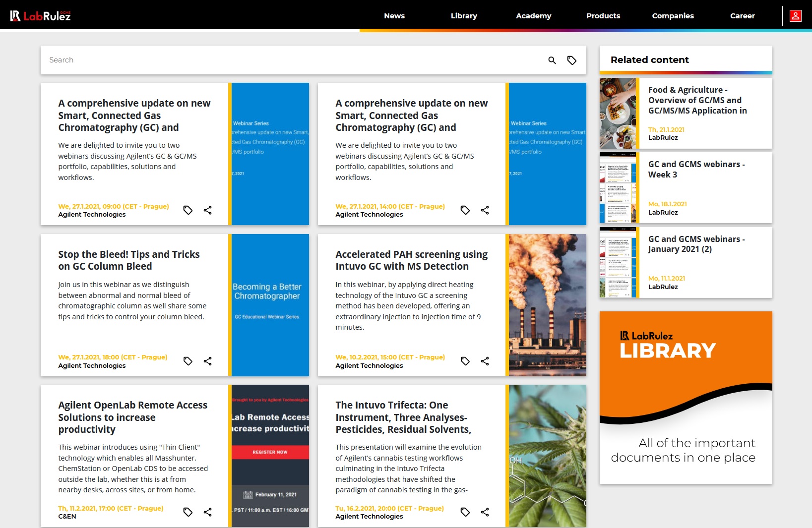Click the Th, 21.1.2021 date in Related content
Screen dimensions: 812x528
666,129
